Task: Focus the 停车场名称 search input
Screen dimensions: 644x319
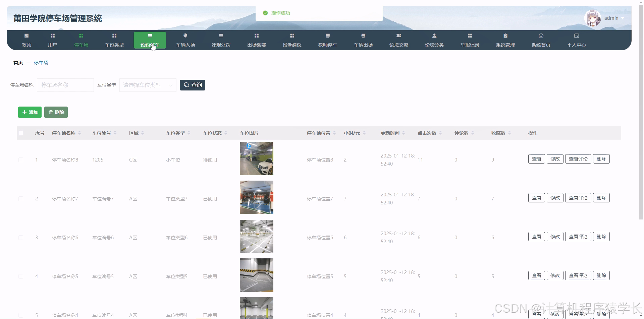Action: tap(65, 85)
